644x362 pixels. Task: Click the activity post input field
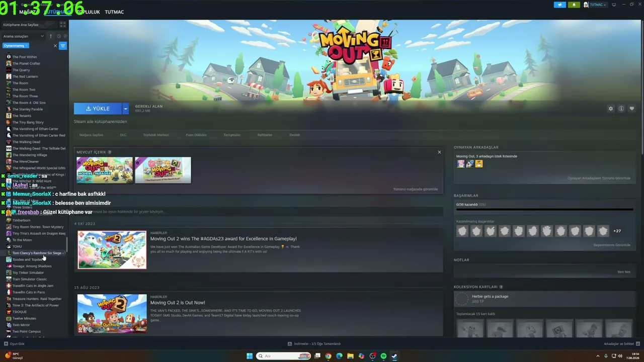259,212
